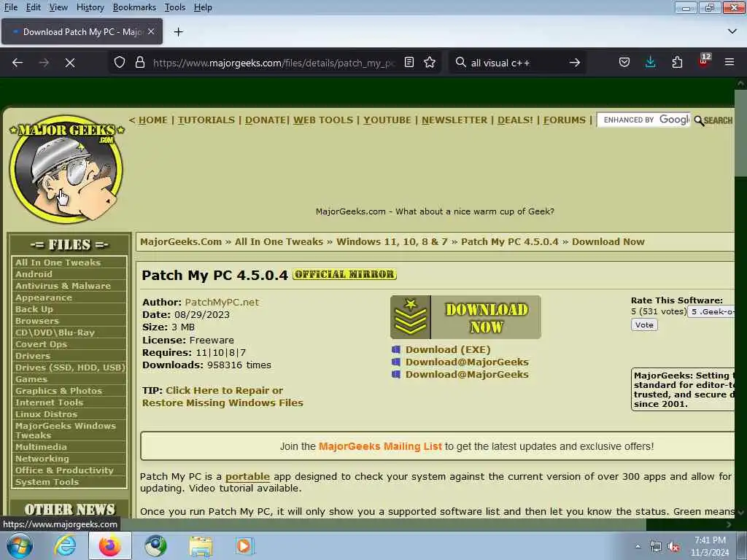Viewport: 747px width, 560px height.
Task: Open the Firefox downloads panel
Action: pyautogui.click(x=650, y=63)
